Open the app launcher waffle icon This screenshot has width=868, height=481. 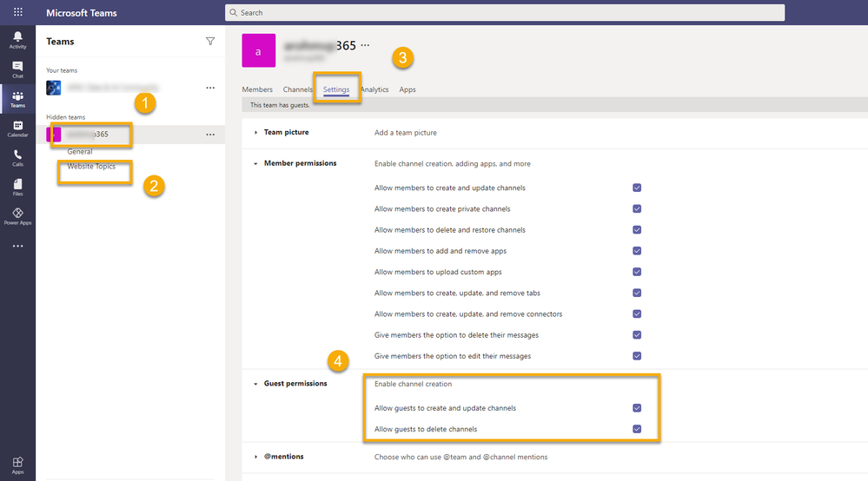[x=17, y=12]
